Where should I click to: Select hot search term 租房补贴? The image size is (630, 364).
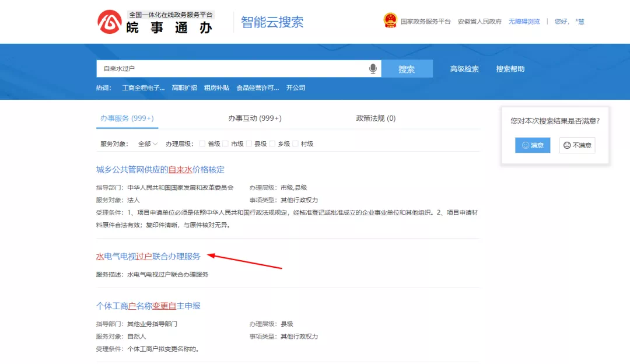pyautogui.click(x=216, y=88)
